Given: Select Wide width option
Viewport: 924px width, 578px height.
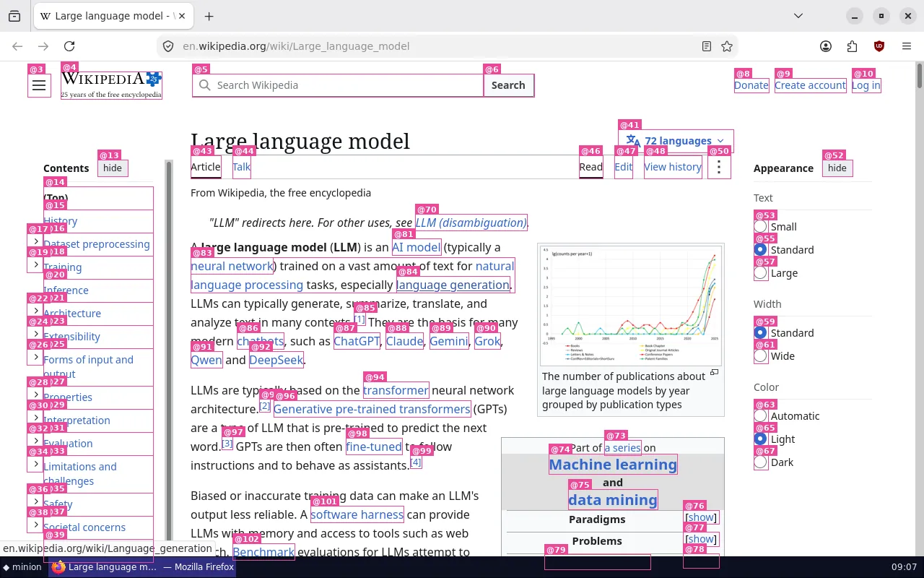Looking at the screenshot, I should [760, 356].
